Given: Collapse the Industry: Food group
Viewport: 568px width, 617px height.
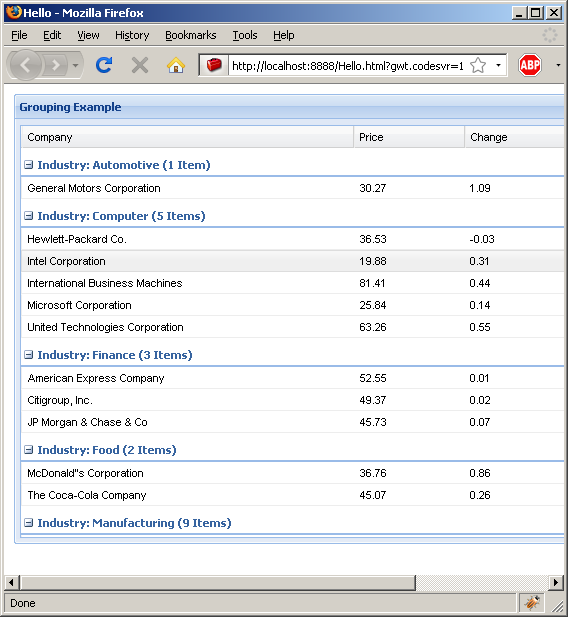Looking at the screenshot, I should point(28,449).
